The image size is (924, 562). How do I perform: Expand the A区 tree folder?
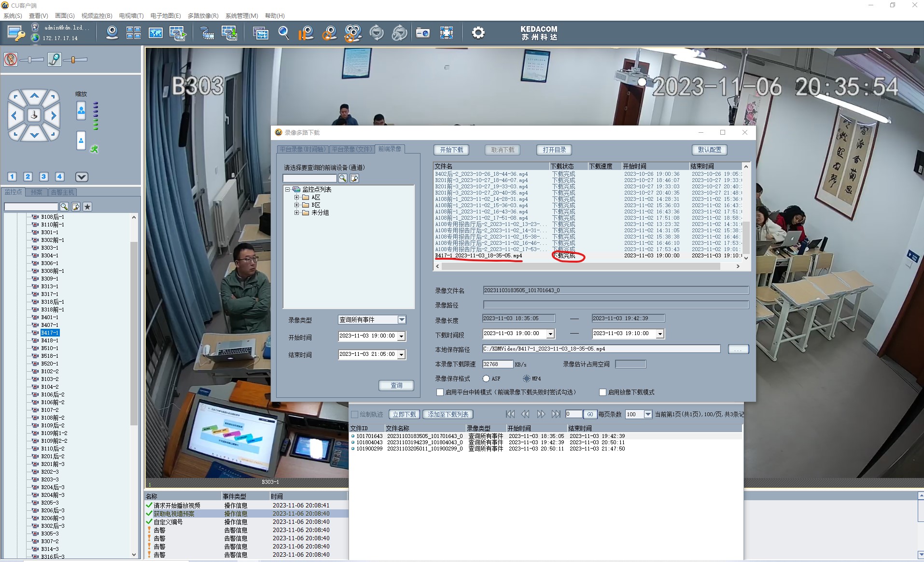[x=296, y=197]
